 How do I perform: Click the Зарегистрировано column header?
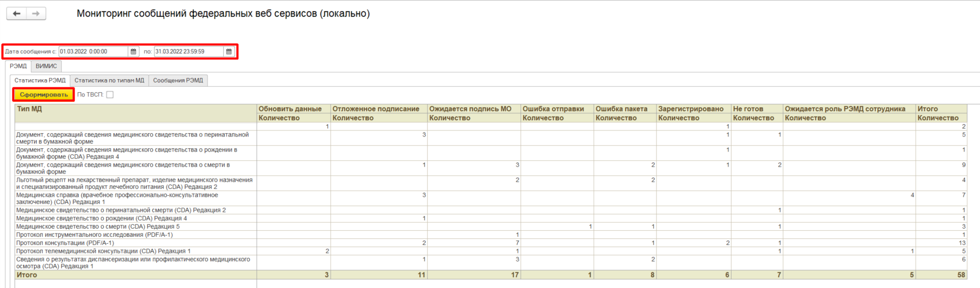click(x=690, y=109)
